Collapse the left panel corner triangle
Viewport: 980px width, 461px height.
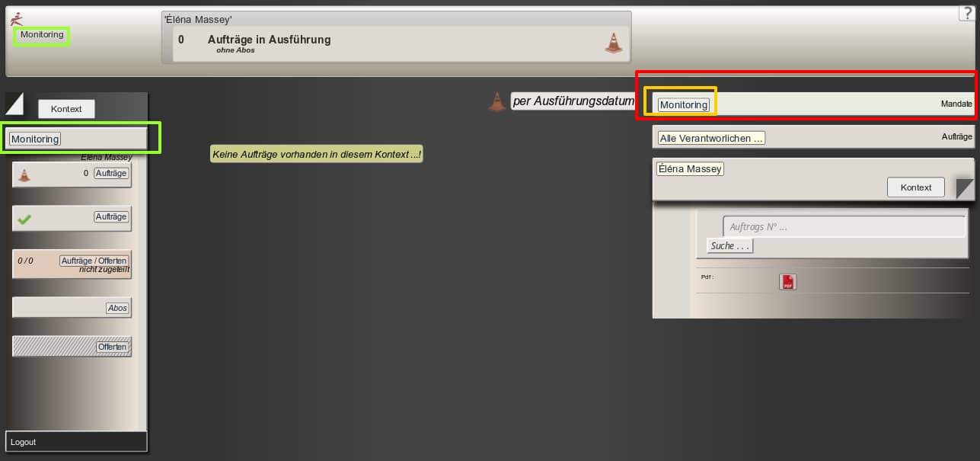click(x=14, y=103)
